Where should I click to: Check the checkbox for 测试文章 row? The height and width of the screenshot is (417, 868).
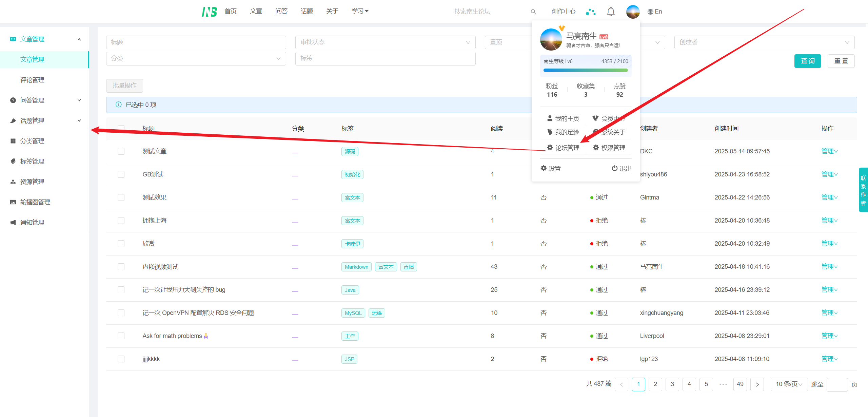[121, 151]
